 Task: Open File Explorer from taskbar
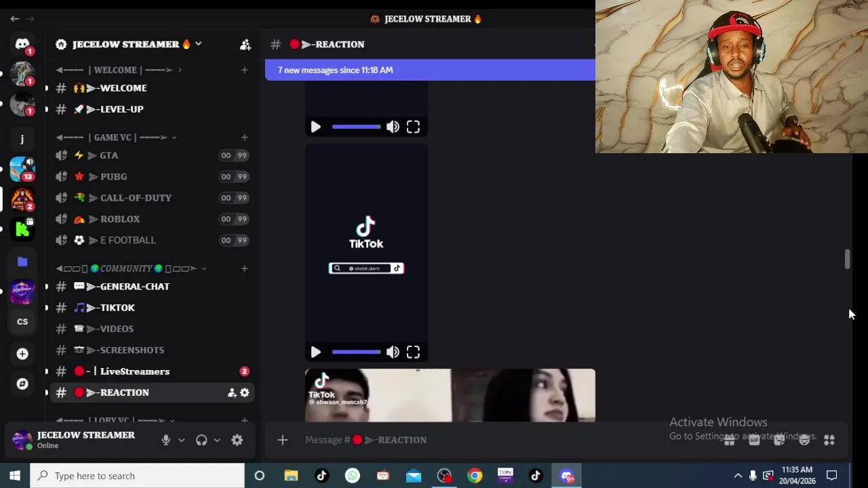tap(291, 476)
